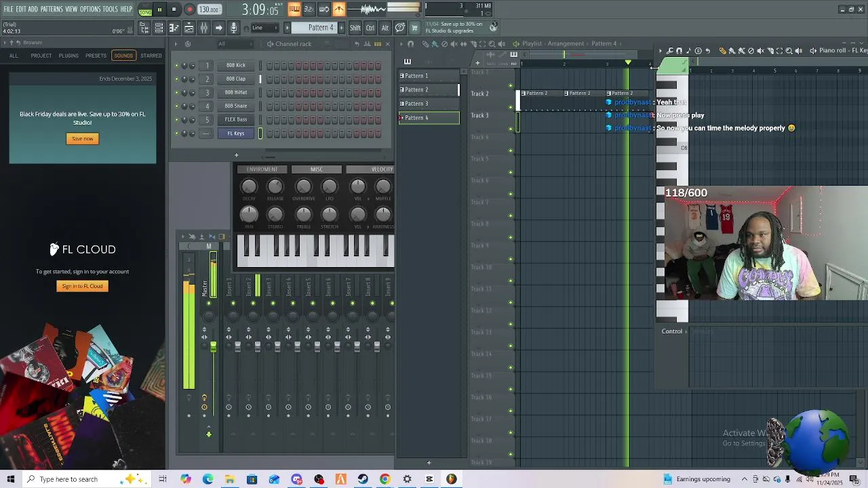Screen dimensions: 868x488
Task: Adjust the Master mixer fader
Action: pyautogui.click(x=213, y=347)
